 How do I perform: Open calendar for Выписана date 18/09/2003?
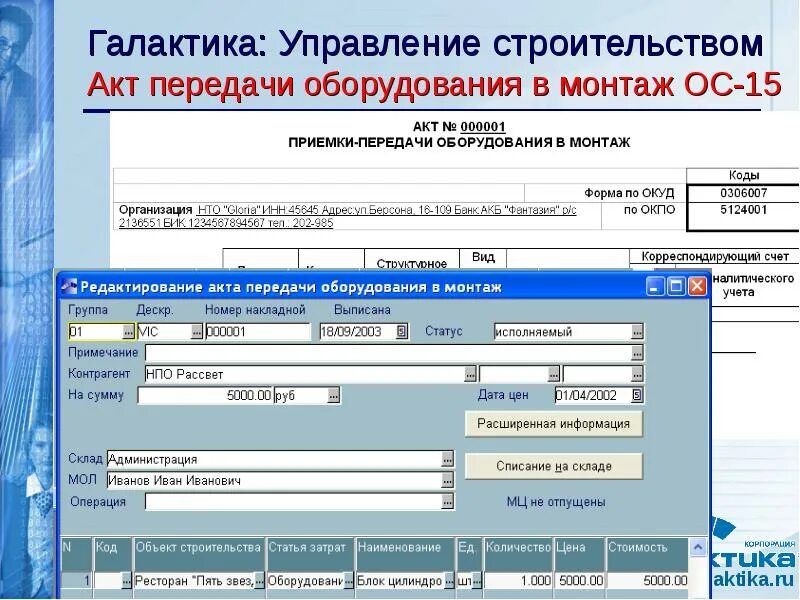402,332
